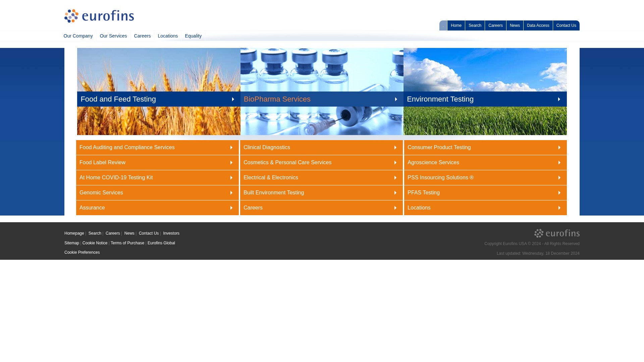644x362 pixels.
Task: Open Cosmetics & Personal Care Services
Action: pyautogui.click(x=321, y=163)
